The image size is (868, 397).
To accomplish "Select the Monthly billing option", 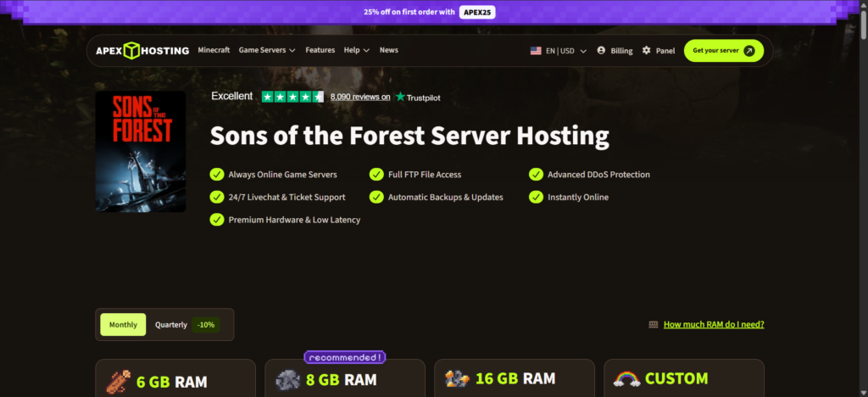I will (x=123, y=324).
